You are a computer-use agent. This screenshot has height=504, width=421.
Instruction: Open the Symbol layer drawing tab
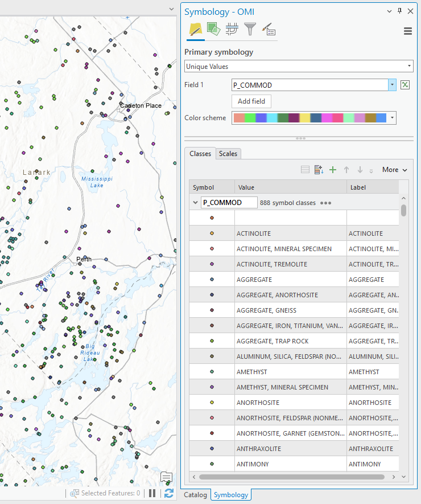point(232,29)
